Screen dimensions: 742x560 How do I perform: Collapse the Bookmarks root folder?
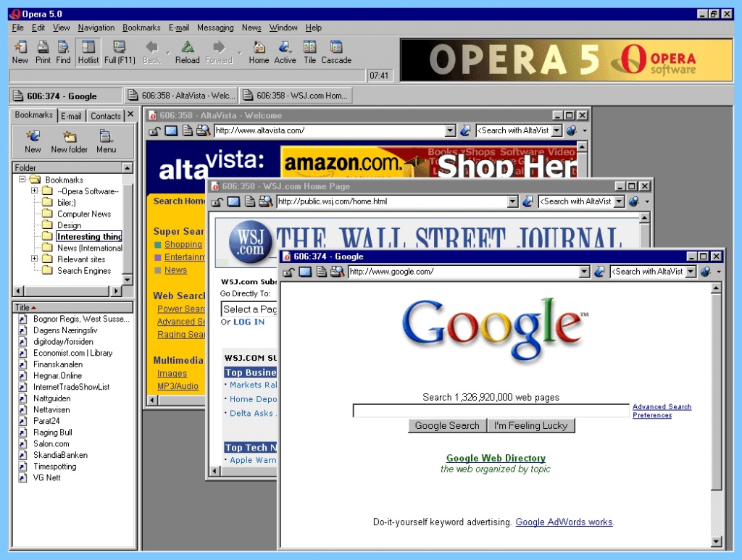22,179
